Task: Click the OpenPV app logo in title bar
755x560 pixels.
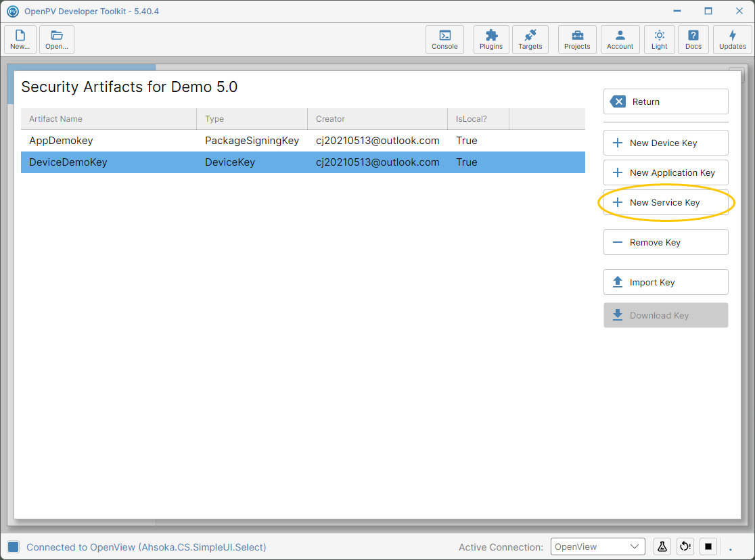Action: [13, 11]
